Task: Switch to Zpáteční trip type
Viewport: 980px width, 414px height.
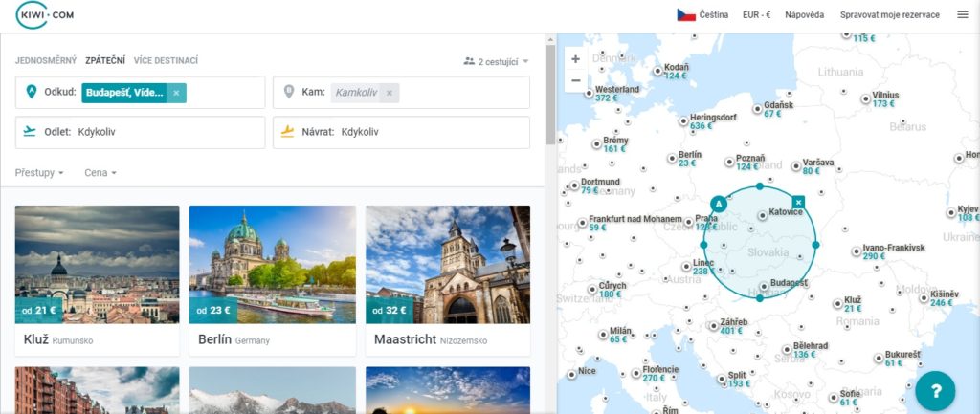Action: tap(105, 61)
